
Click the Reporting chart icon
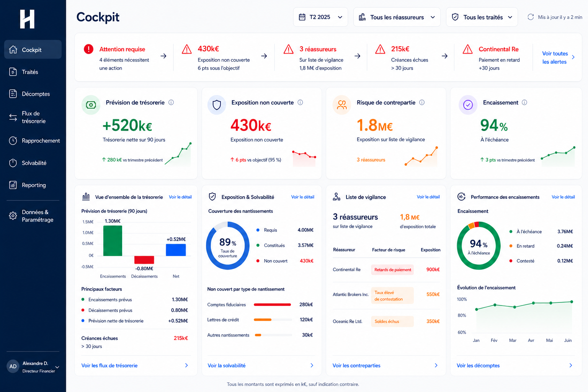(x=13, y=185)
